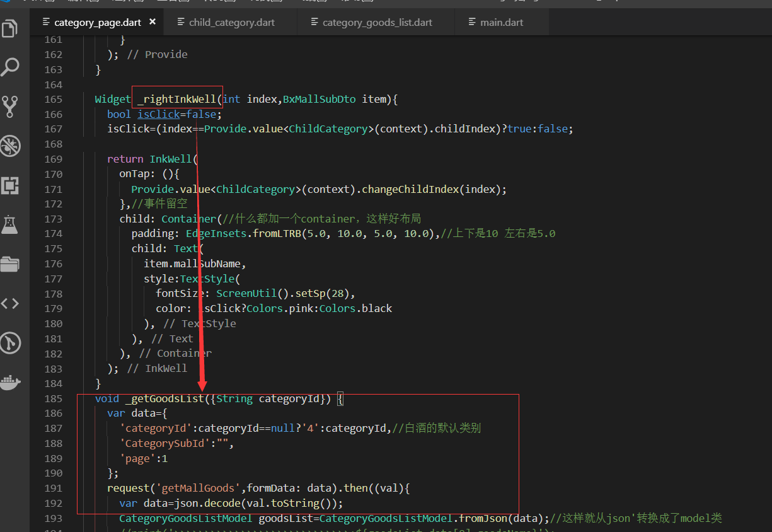Open the Docker whale view
Viewport: 772px width, 532px height.
pyautogui.click(x=10, y=381)
